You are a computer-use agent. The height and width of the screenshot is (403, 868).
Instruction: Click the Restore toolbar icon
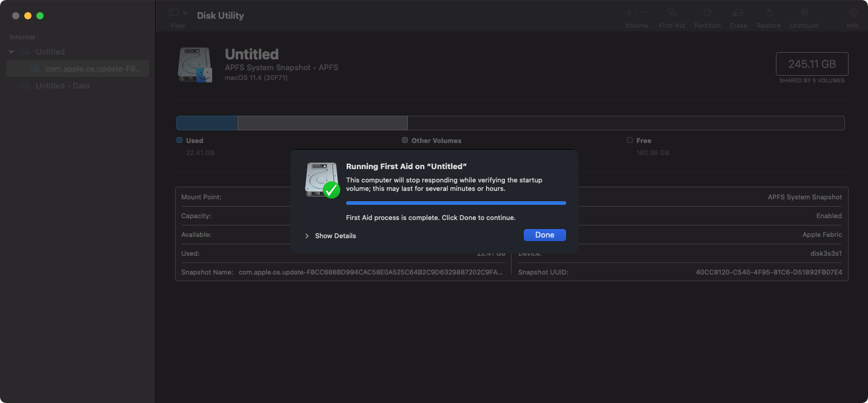click(769, 13)
